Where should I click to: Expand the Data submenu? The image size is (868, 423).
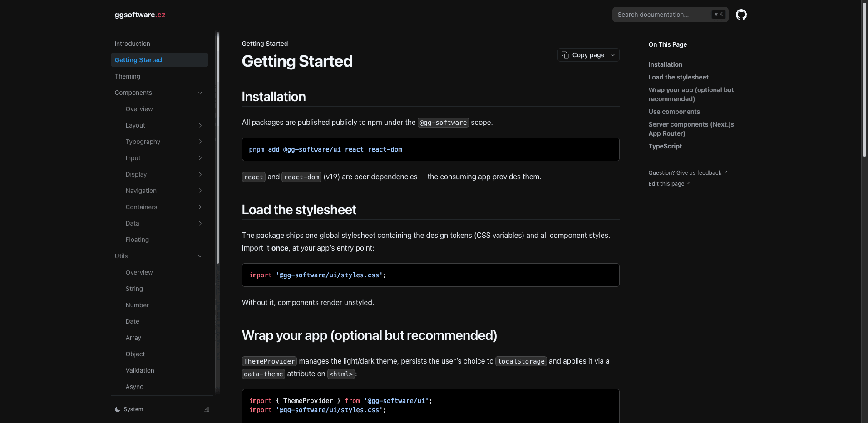(x=200, y=223)
